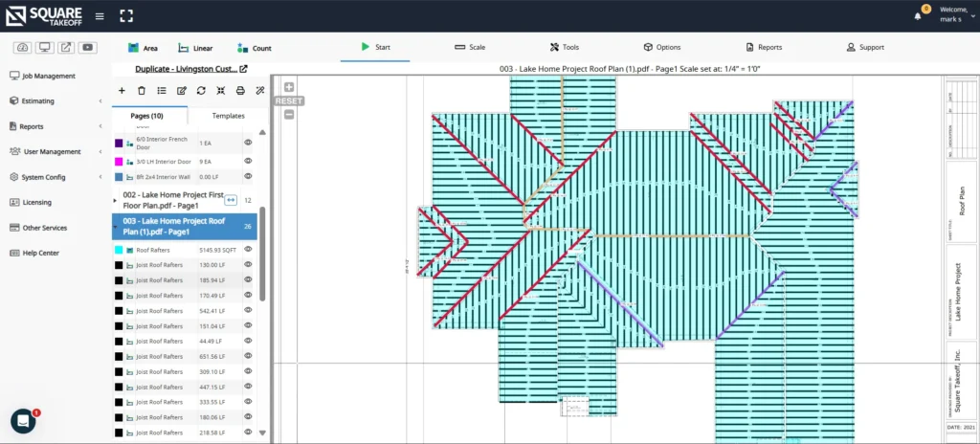
Task: Click the Square Takeoff logo
Action: [44, 16]
